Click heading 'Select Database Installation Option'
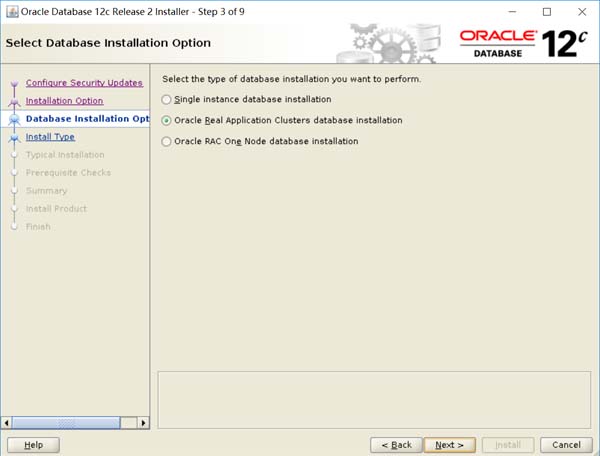Viewport: 600px width, 456px height. [108, 43]
